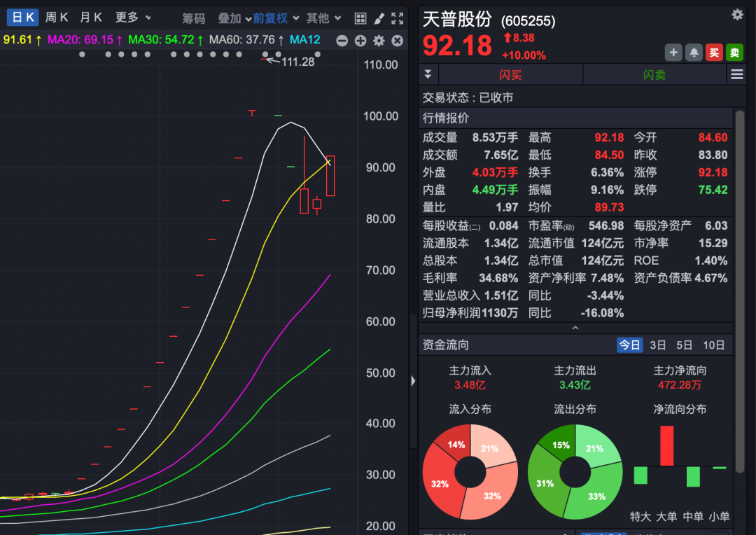Open the 更多 timeframe dropdown
The height and width of the screenshot is (535, 756).
tap(132, 18)
